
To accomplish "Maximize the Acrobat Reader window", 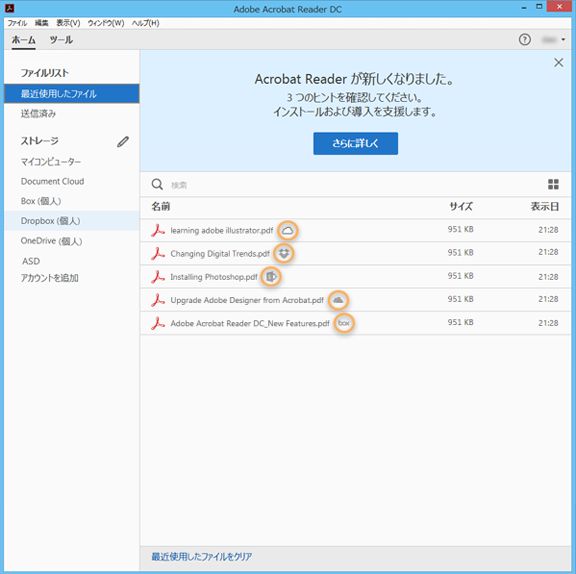I will tap(539, 7).
